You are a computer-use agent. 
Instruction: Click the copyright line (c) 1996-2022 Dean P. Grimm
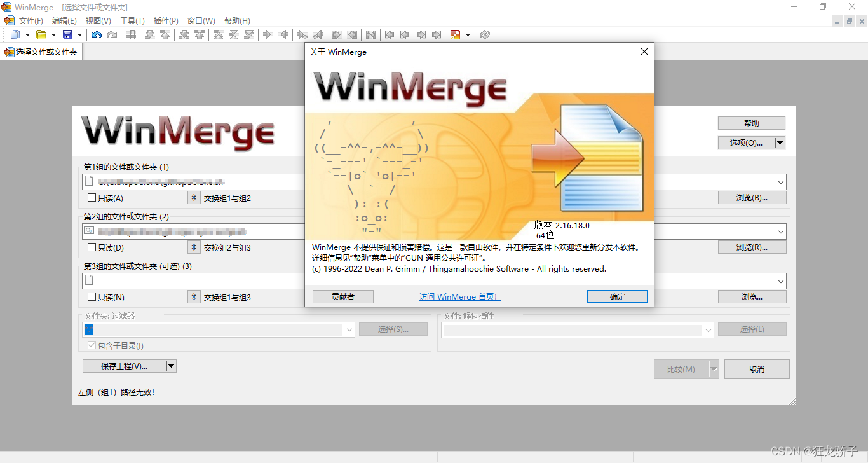click(x=459, y=269)
